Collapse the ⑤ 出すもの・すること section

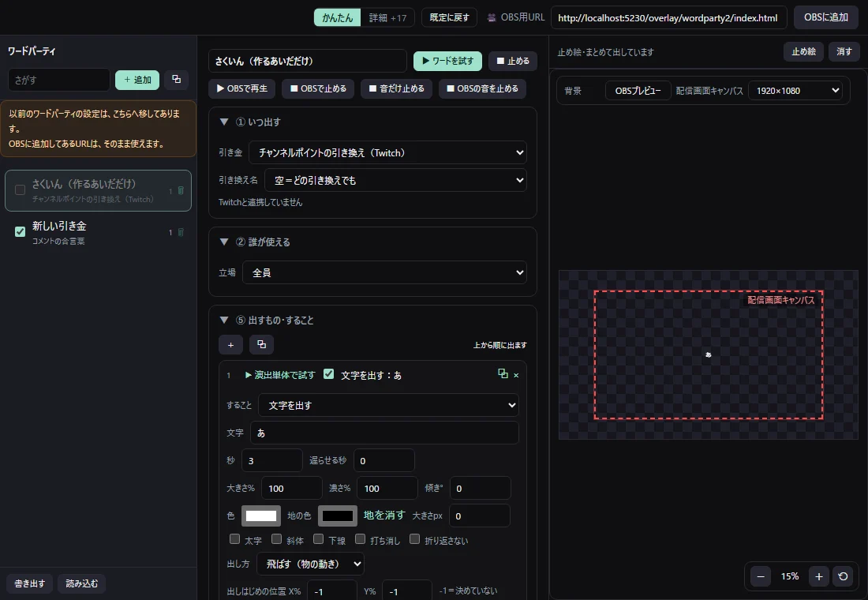(224, 320)
